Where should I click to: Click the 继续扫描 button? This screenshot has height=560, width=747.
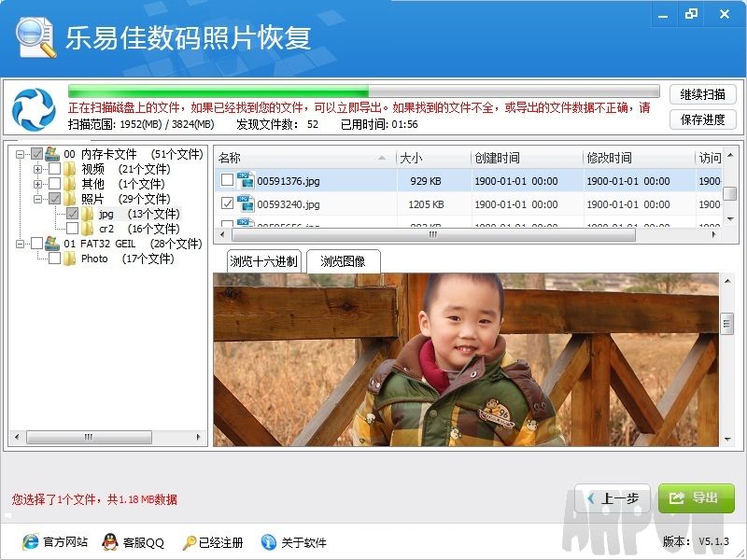click(702, 94)
